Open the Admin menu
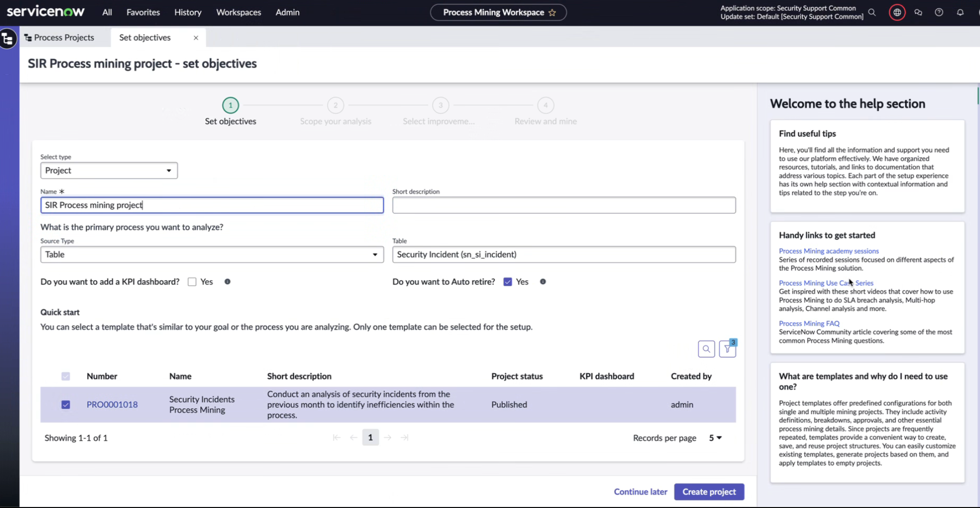The height and width of the screenshot is (508, 980). pyautogui.click(x=287, y=12)
